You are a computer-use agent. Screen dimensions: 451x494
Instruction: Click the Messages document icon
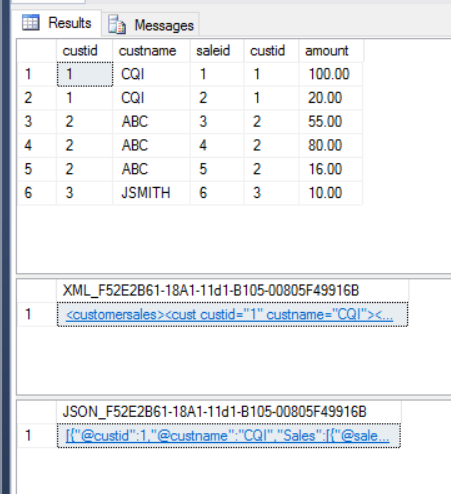(117, 25)
